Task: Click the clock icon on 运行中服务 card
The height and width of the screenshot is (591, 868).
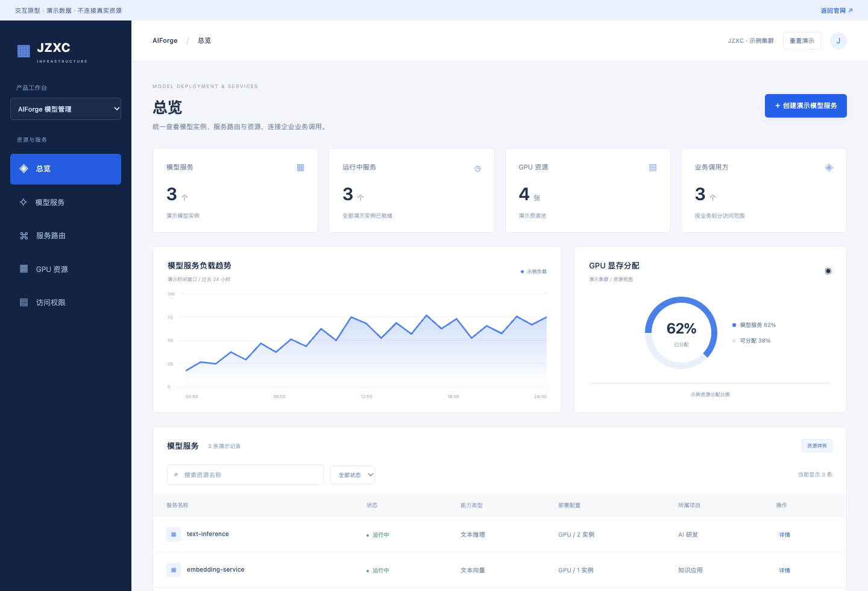Action: coord(477,168)
